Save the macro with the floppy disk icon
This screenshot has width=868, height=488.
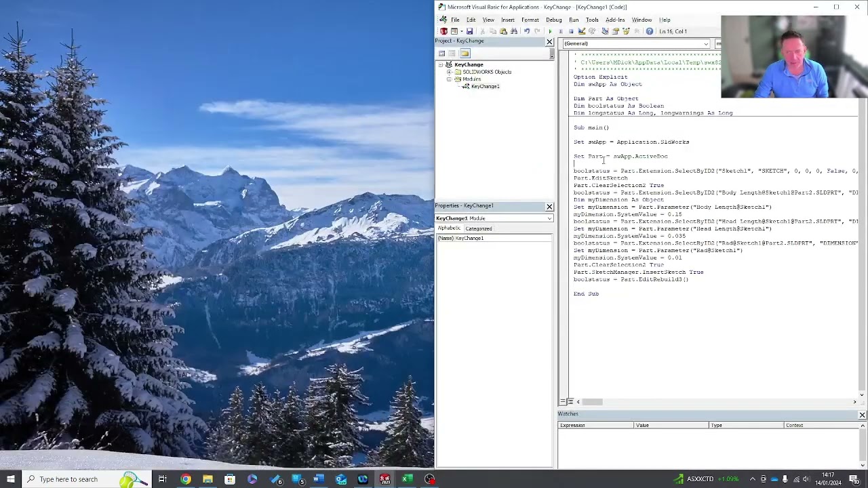click(469, 31)
